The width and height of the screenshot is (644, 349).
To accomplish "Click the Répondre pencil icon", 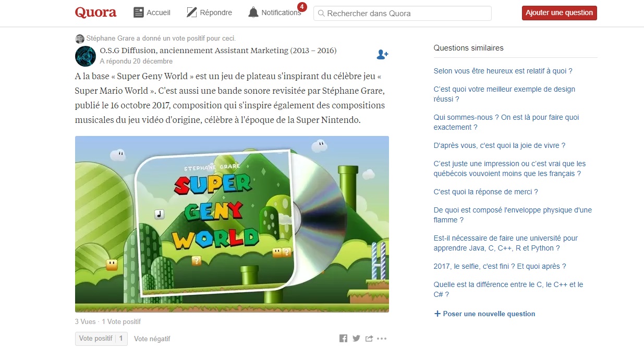I will (x=191, y=13).
